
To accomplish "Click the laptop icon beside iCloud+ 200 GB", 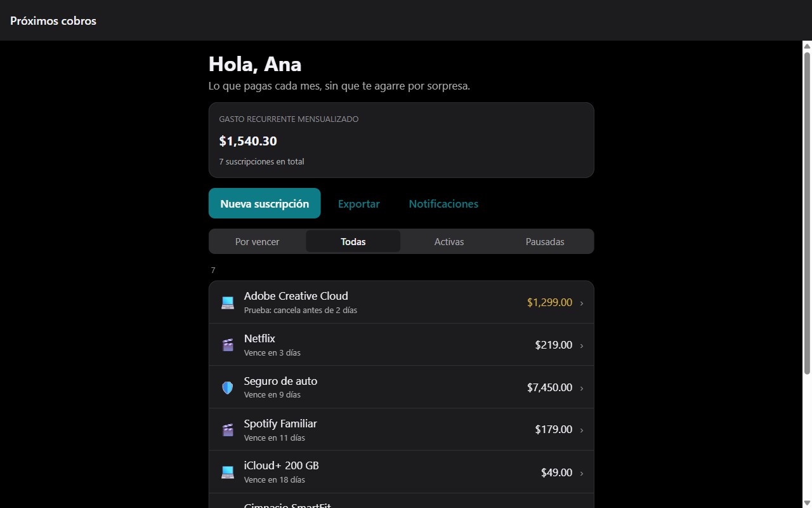I will click(x=228, y=472).
